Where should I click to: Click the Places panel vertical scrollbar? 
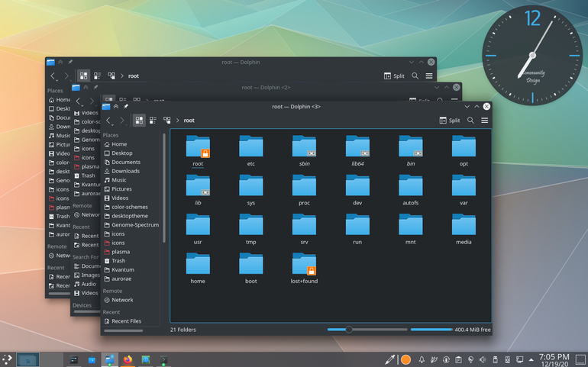[164, 188]
